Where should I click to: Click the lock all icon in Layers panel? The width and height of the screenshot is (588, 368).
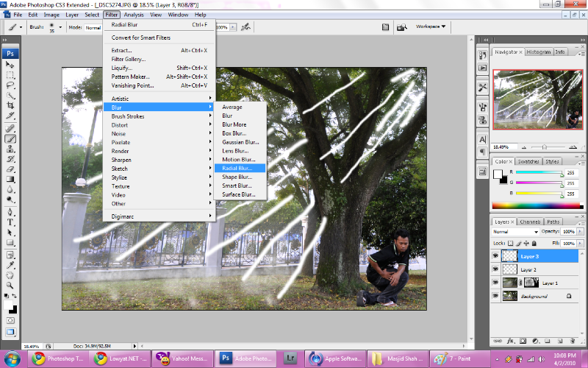pyautogui.click(x=536, y=242)
